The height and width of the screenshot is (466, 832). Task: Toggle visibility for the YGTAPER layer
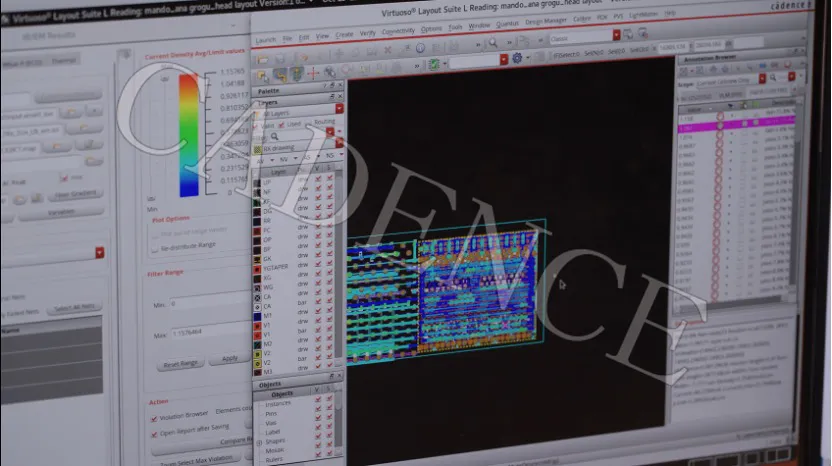click(x=318, y=264)
